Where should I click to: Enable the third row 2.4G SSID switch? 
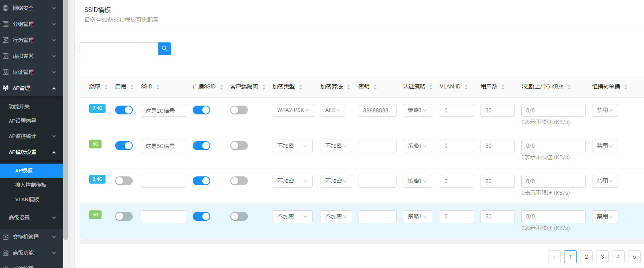pos(124,181)
